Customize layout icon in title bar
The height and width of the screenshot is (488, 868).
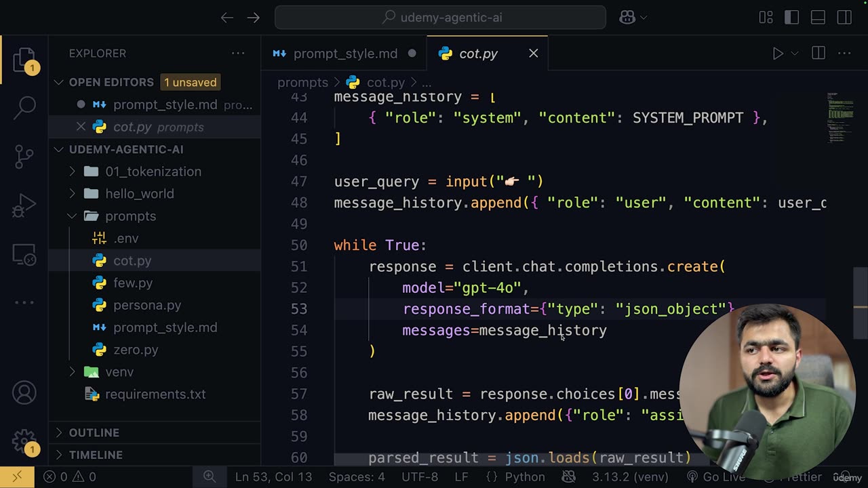click(766, 18)
